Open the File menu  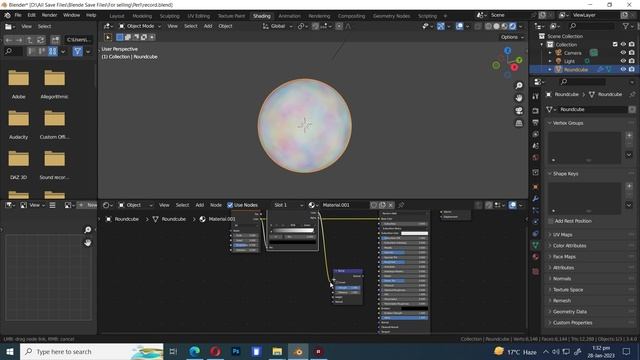18,15
